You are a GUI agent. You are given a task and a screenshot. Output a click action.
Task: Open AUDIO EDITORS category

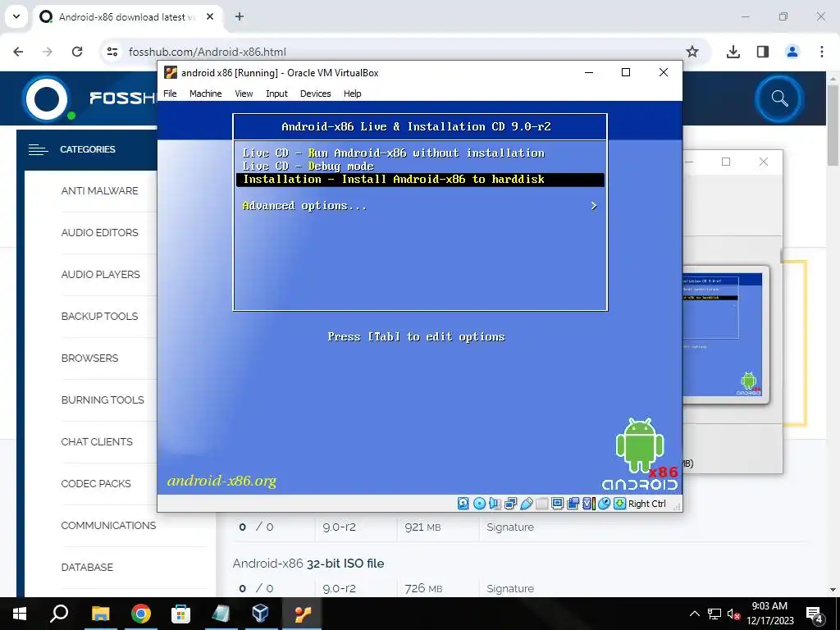(99, 232)
